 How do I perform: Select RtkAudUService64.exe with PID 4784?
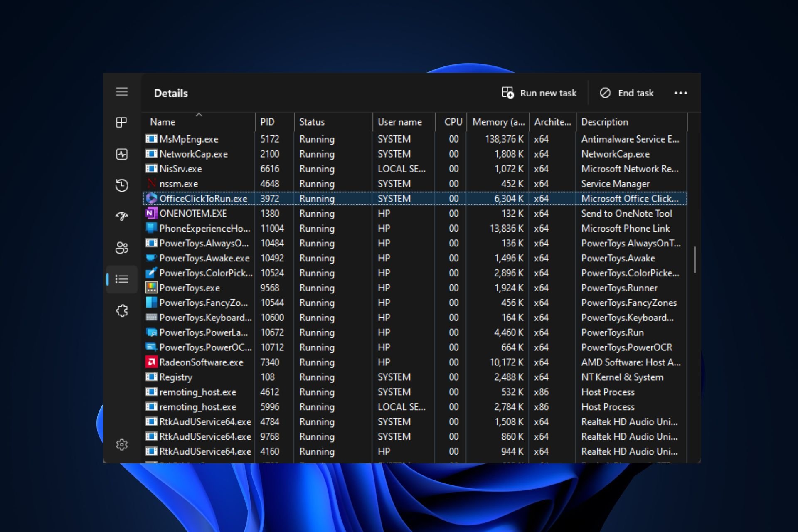pos(205,422)
